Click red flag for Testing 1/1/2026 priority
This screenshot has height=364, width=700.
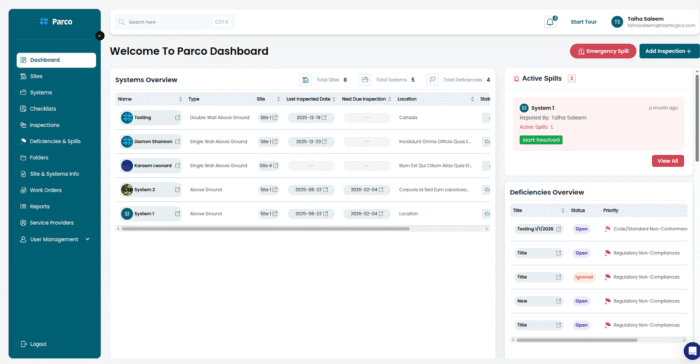(x=607, y=229)
